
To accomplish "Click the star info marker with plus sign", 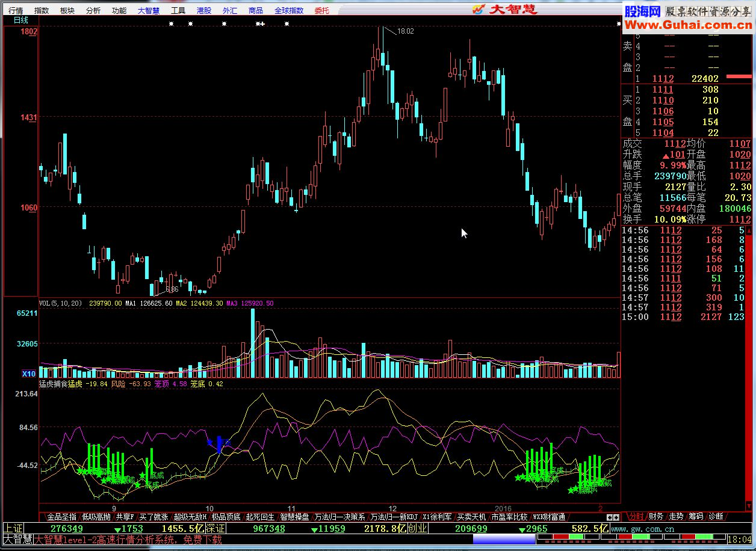I will pos(261,24).
